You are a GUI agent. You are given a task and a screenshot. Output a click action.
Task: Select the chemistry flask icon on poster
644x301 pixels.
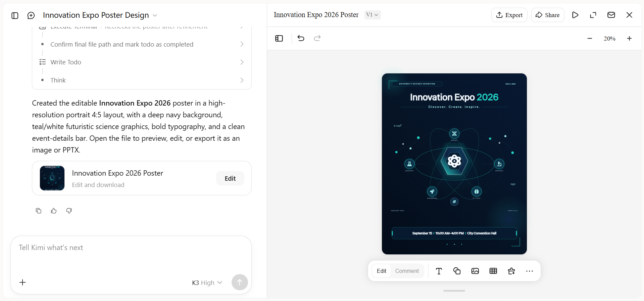pyautogui.click(x=409, y=164)
